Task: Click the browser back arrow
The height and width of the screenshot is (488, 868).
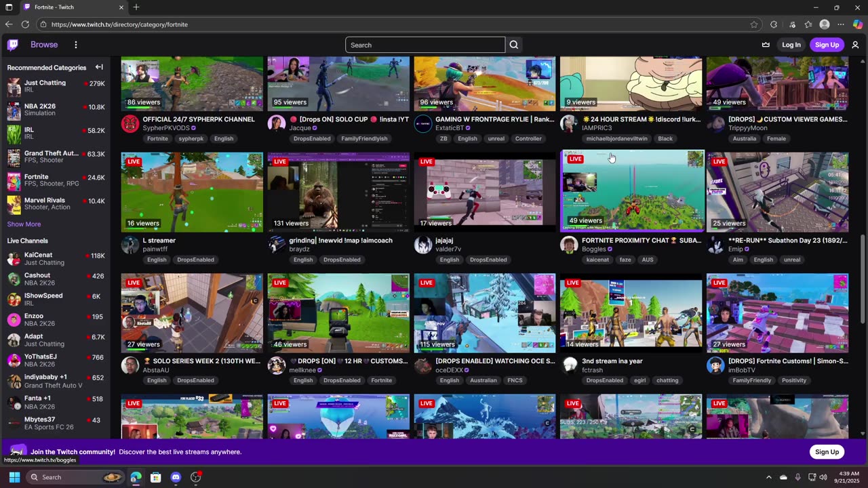Action: [x=9, y=24]
